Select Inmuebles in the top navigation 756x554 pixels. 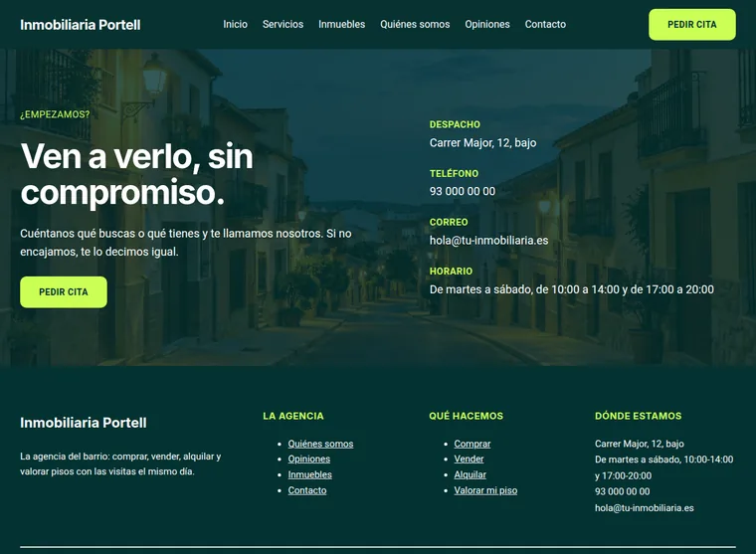pyautogui.click(x=342, y=24)
